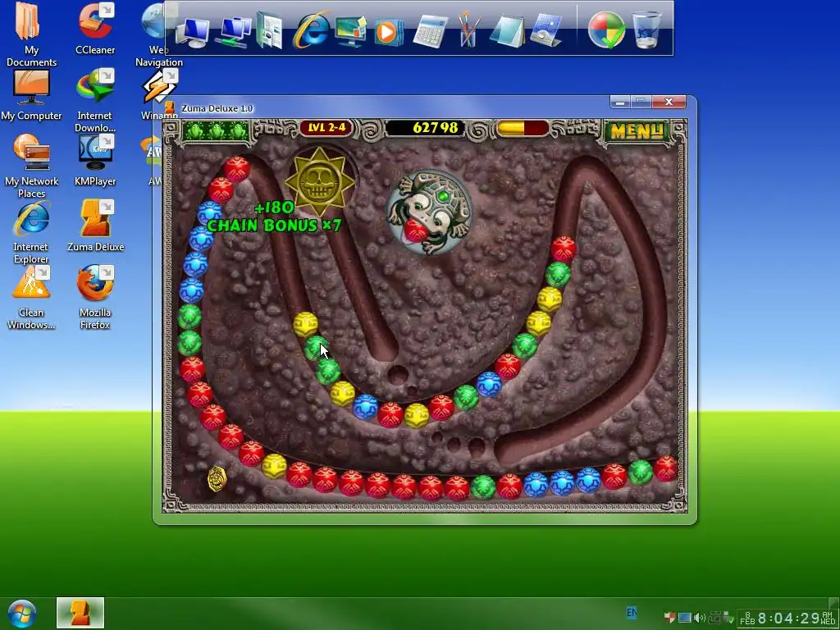Open Calculator from the top dock

click(430, 31)
